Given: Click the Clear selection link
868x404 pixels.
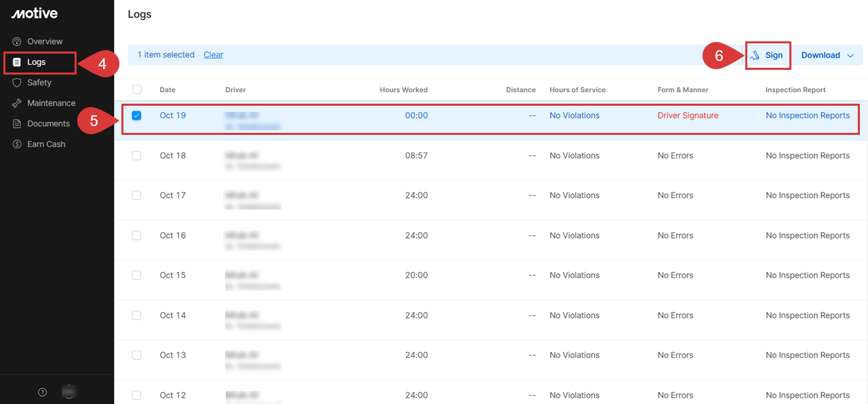Looking at the screenshot, I should click(213, 55).
